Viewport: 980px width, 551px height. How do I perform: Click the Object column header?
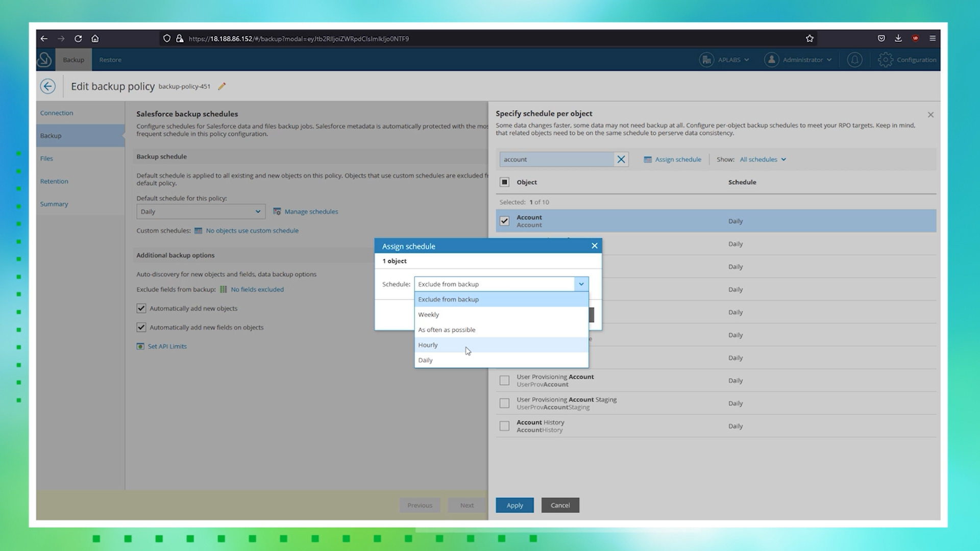click(526, 182)
